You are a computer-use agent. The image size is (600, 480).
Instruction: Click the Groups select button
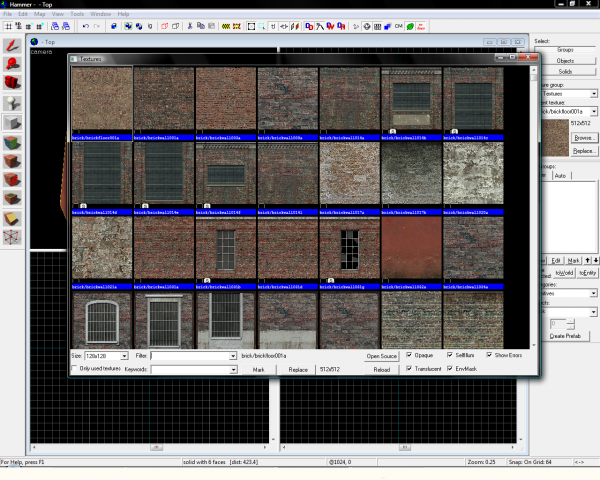565,50
